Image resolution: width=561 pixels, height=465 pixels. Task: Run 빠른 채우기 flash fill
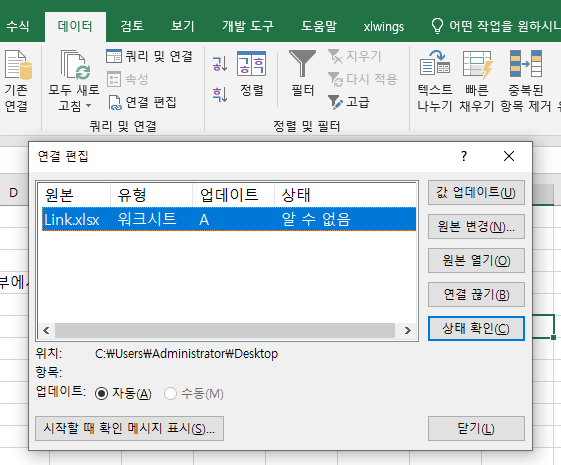click(x=477, y=82)
